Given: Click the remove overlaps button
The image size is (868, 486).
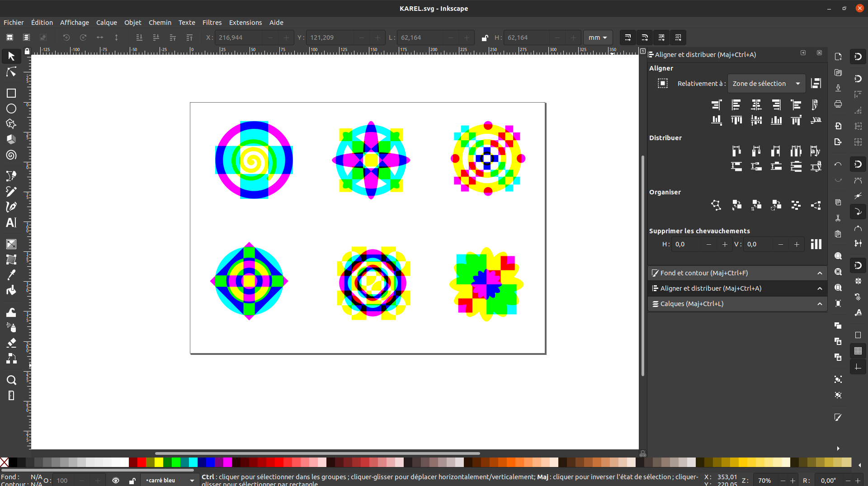Looking at the screenshot, I should [816, 244].
